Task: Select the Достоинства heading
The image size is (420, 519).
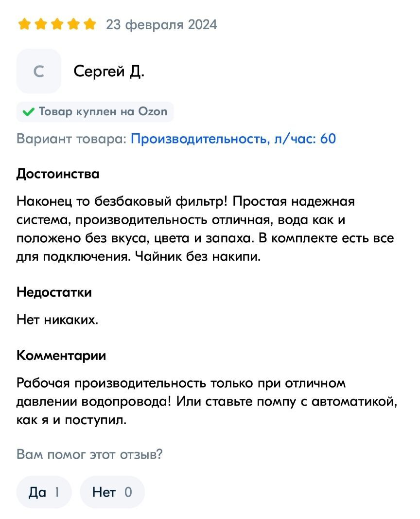Action: coord(58,174)
